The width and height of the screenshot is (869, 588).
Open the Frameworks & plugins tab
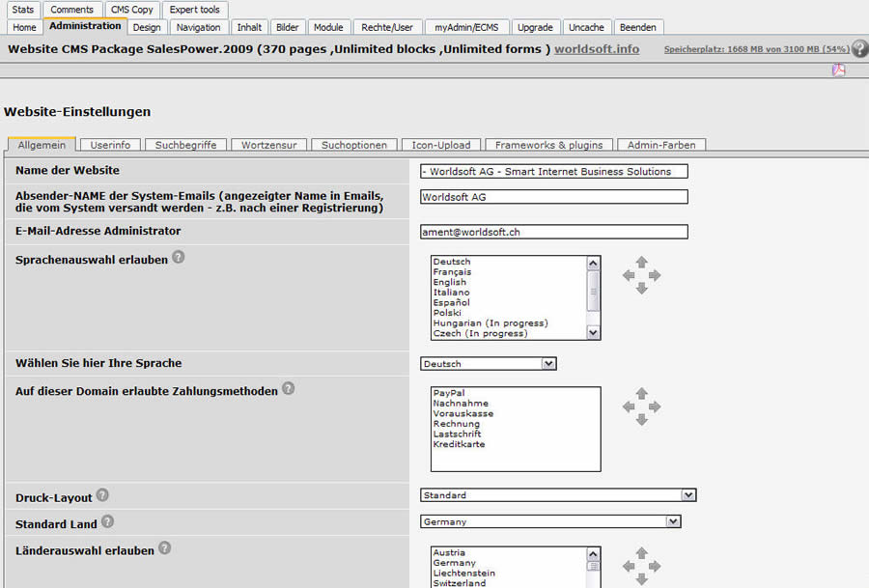[x=548, y=145]
